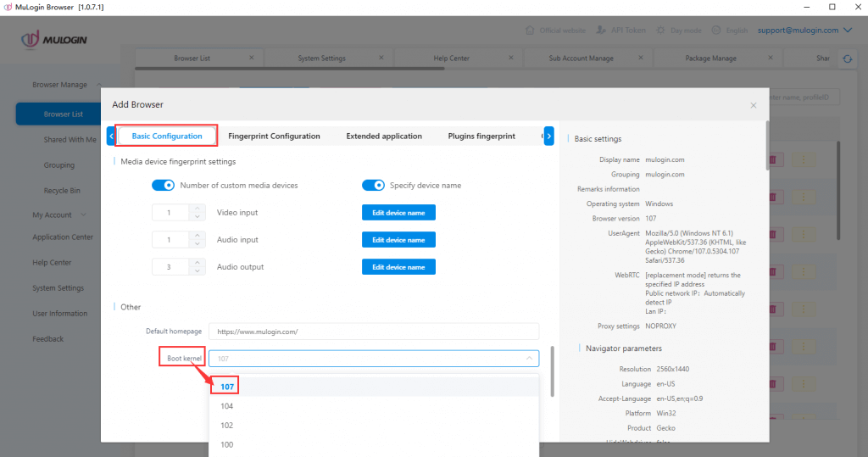
Task: Click the Audio input number field
Action: pos(171,240)
